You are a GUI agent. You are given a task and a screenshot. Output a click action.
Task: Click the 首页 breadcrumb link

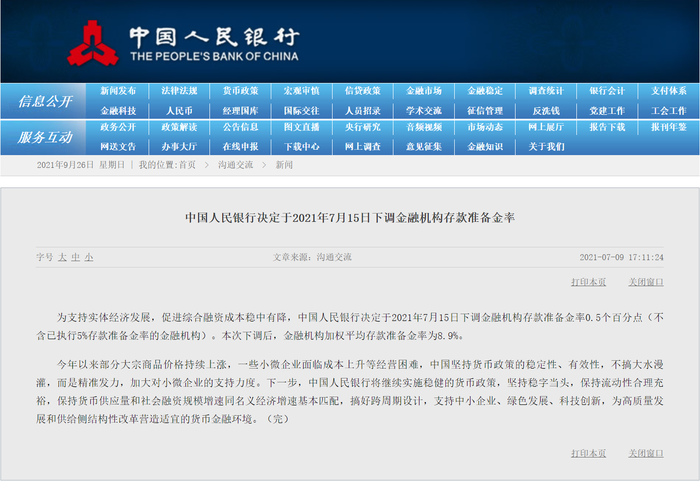[x=187, y=164]
